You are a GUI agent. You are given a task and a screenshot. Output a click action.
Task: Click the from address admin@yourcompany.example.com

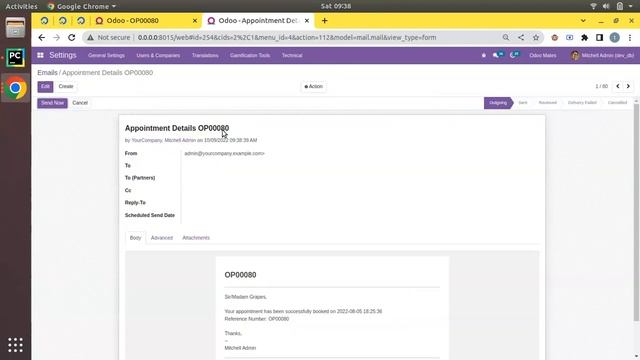[224, 153]
